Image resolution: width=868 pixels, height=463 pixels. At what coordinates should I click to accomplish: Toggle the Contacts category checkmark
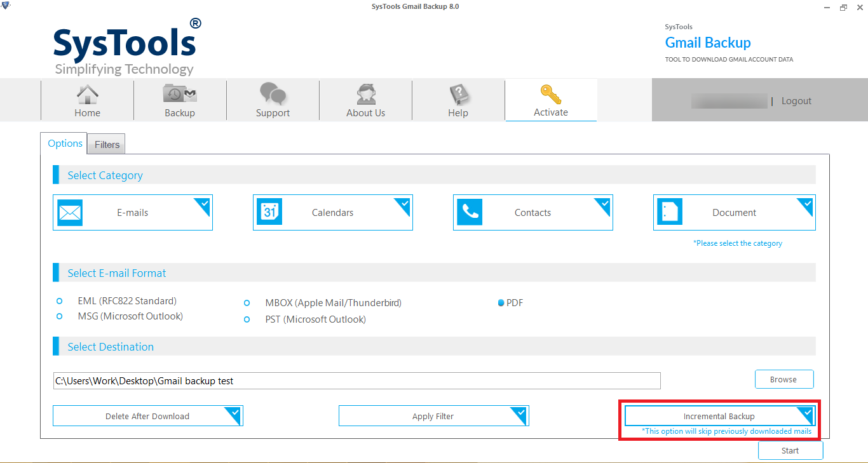pyautogui.click(x=604, y=204)
